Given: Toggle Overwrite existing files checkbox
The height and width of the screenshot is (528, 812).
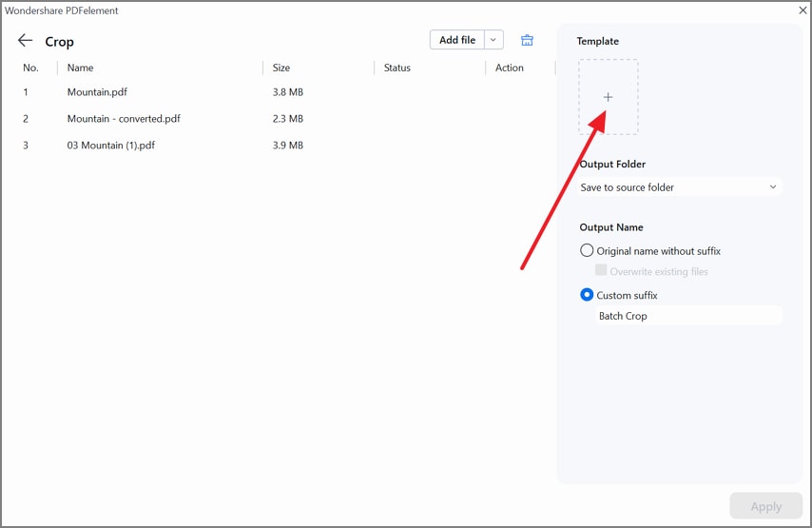Looking at the screenshot, I should pyautogui.click(x=601, y=270).
